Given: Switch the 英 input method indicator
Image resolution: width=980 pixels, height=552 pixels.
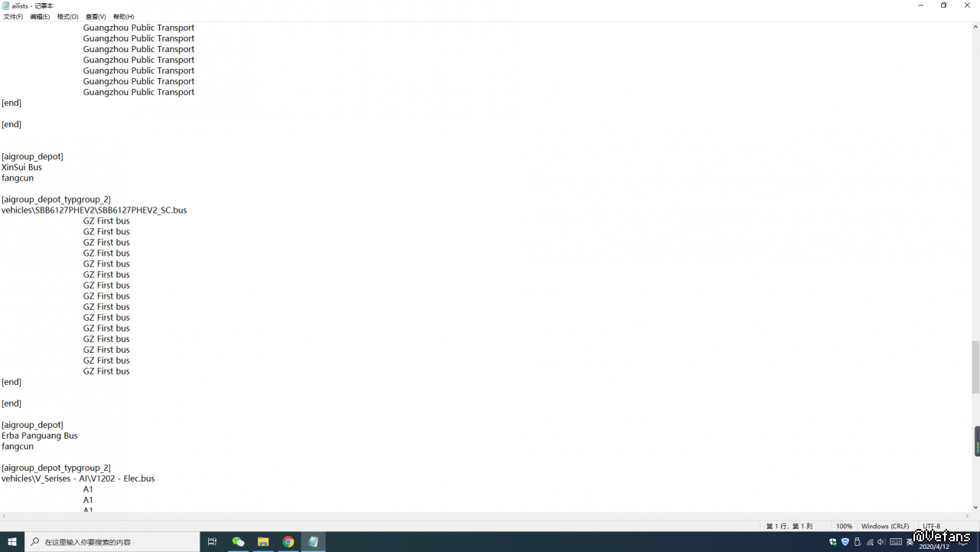Looking at the screenshot, I should [x=911, y=542].
